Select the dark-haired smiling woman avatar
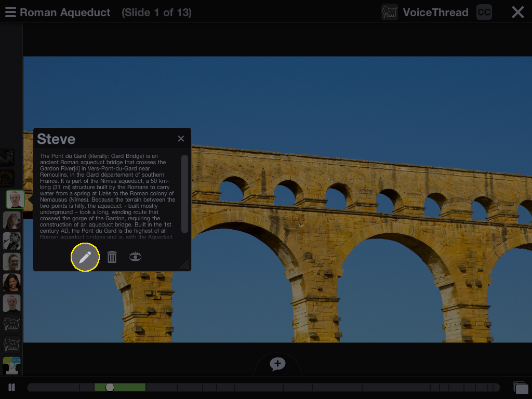The image size is (532, 399). pyautogui.click(x=11, y=282)
